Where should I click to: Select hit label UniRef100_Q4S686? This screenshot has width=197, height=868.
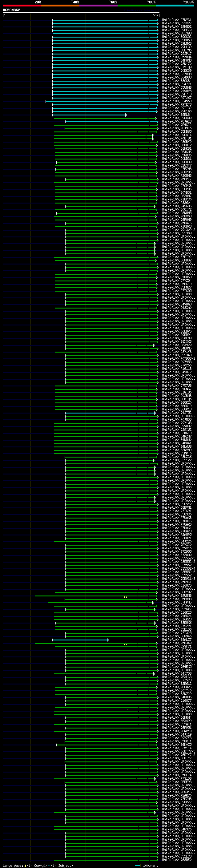click(176, 206)
